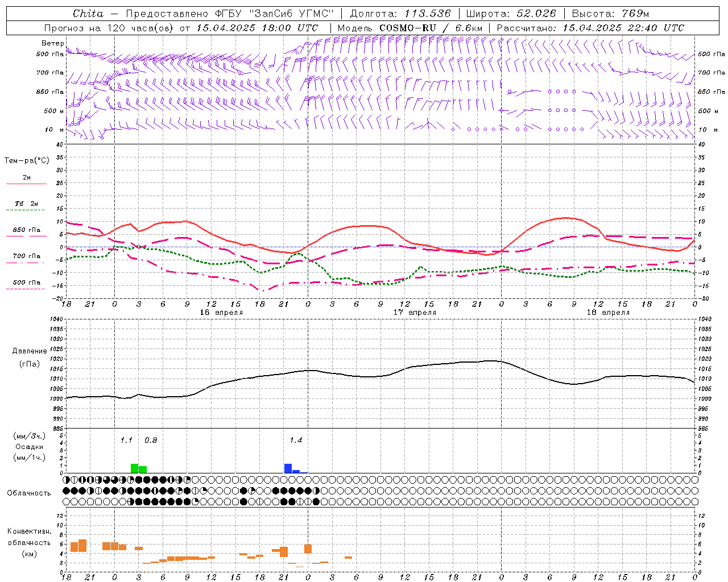Click the "Осадки" precipitation label

[x=29, y=447]
